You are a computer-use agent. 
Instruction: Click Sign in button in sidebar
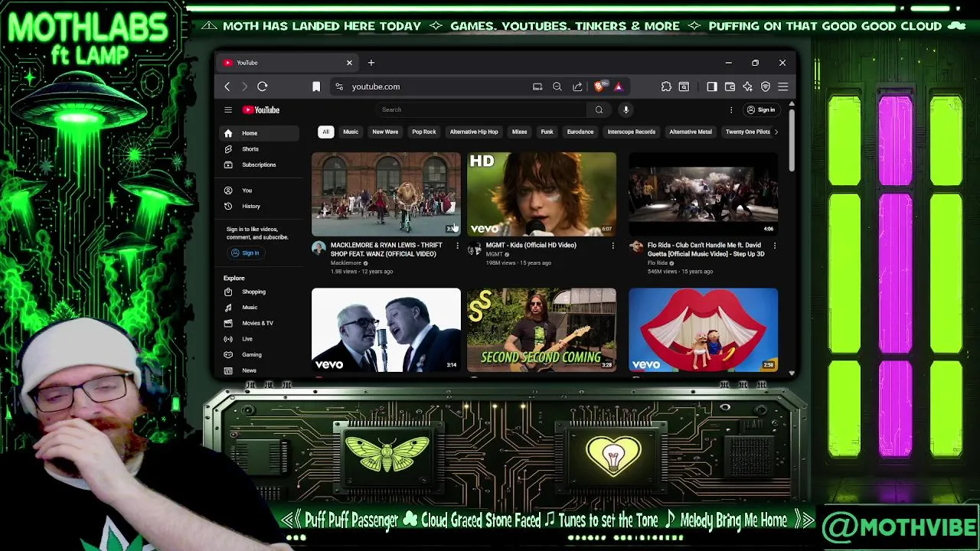246,253
